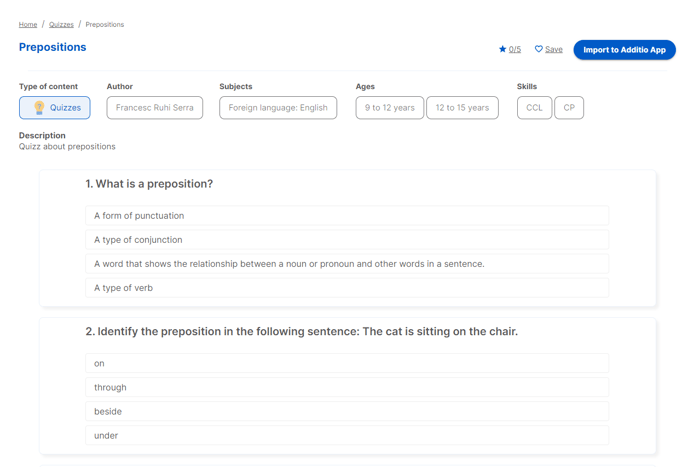Choose 'on' in question 2
Viewport: 688px width, 467px height.
[x=347, y=363]
